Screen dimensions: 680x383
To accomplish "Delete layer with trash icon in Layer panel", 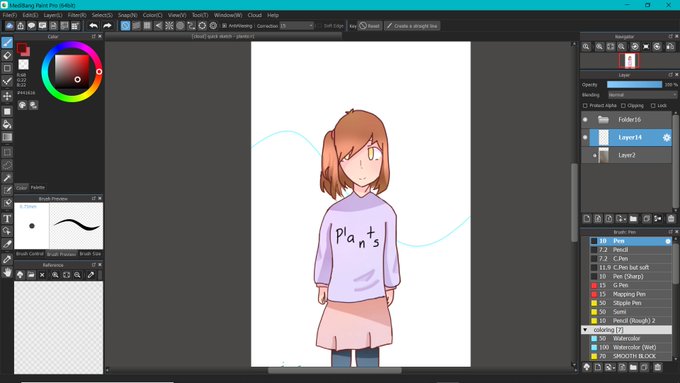I will [670, 219].
